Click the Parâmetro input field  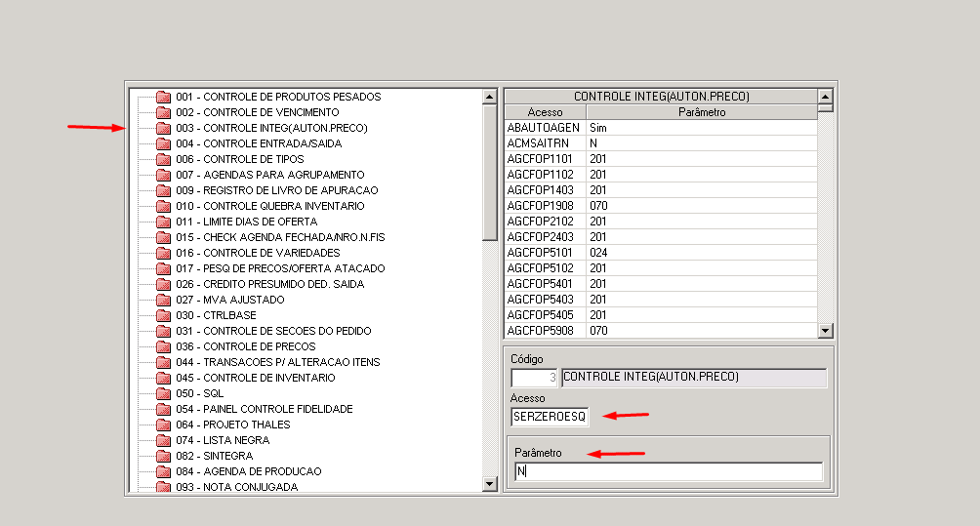point(669,471)
